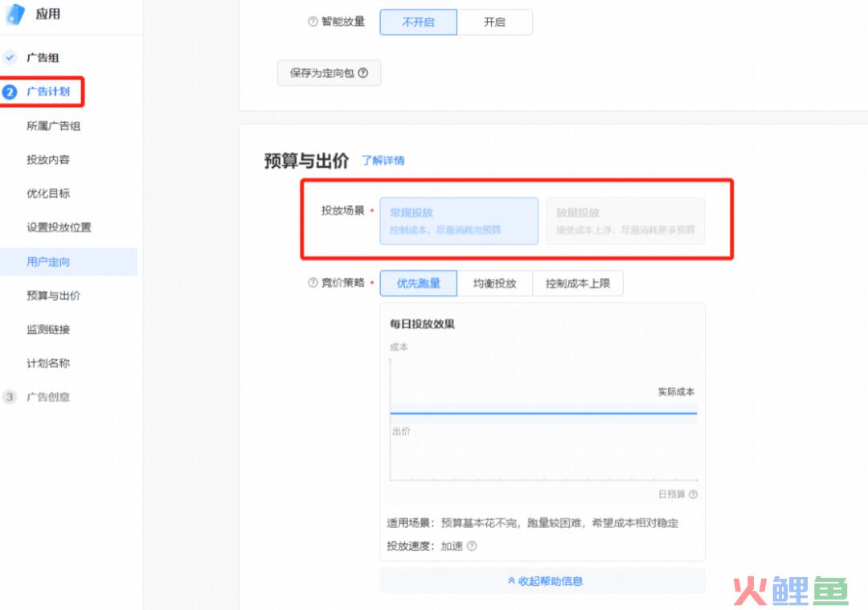Choose the 常规投放 scenario option
Screen dimensions: 868x610
click(x=459, y=221)
